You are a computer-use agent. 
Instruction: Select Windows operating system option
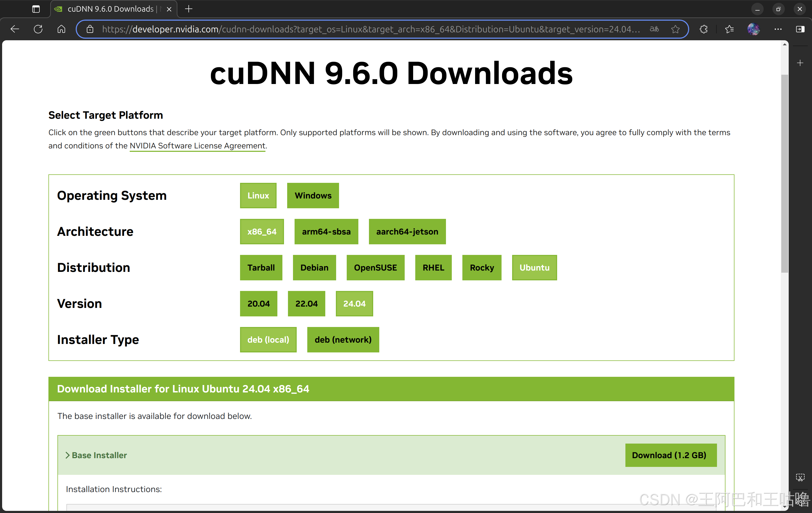(313, 196)
